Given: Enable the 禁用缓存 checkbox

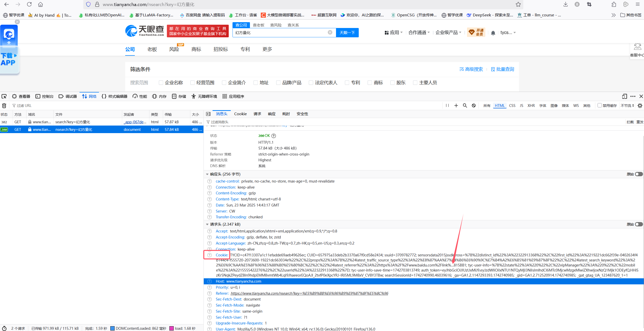Looking at the screenshot, I should pos(600,105).
